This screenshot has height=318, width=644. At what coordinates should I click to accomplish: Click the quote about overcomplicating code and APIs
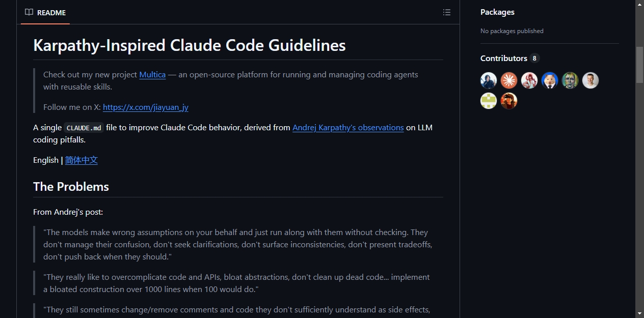point(236,283)
